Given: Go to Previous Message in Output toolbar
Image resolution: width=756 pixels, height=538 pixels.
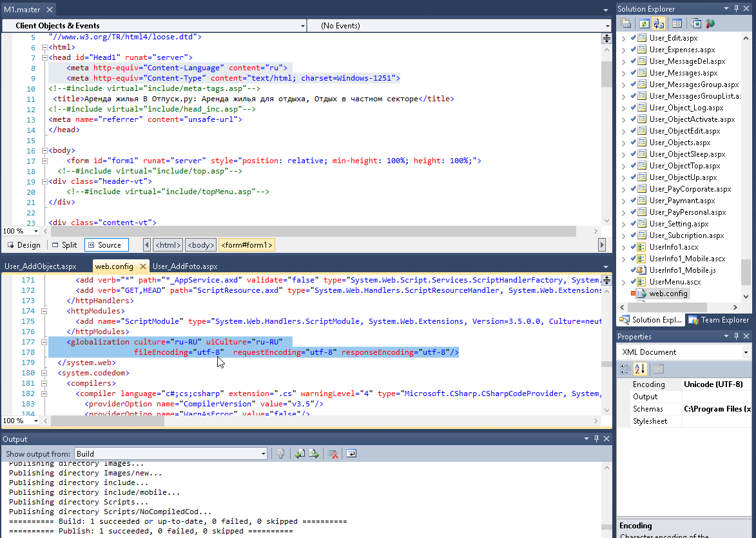Looking at the screenshot, I should [300, 453].
